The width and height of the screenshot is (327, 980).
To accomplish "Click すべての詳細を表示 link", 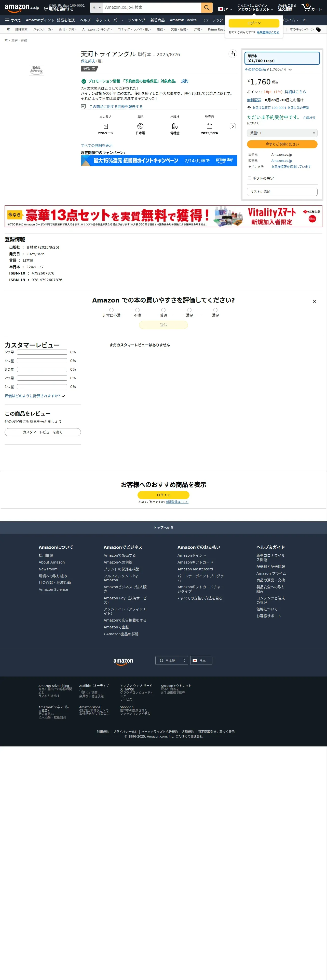I will click(x=97, y=146).
